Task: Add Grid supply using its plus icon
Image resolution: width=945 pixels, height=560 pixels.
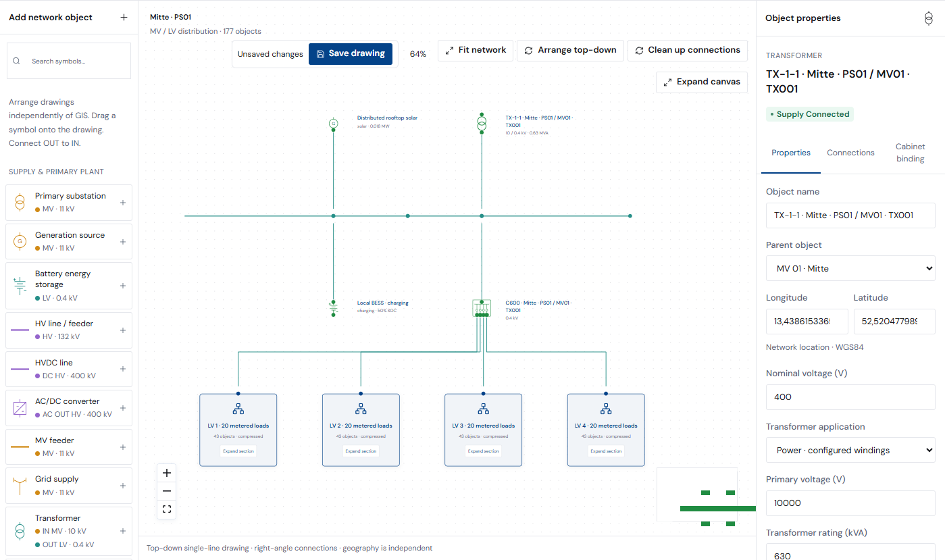Action: pos(122,486)
